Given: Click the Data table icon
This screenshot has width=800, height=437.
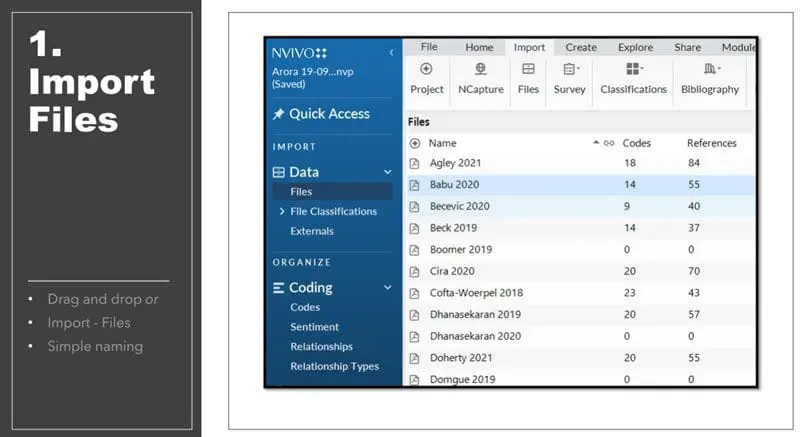Looking at the screenshot, I should click(x=279, y=172).
